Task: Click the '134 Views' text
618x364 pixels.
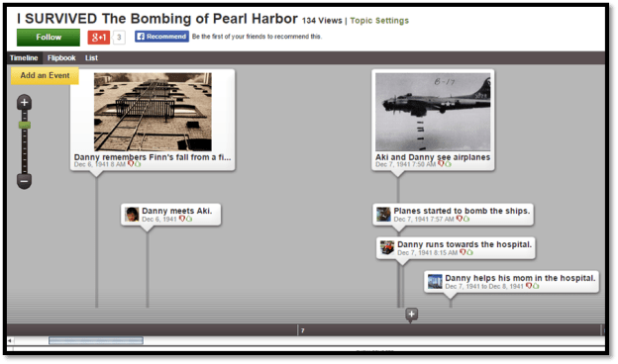Action: (322, 21)
